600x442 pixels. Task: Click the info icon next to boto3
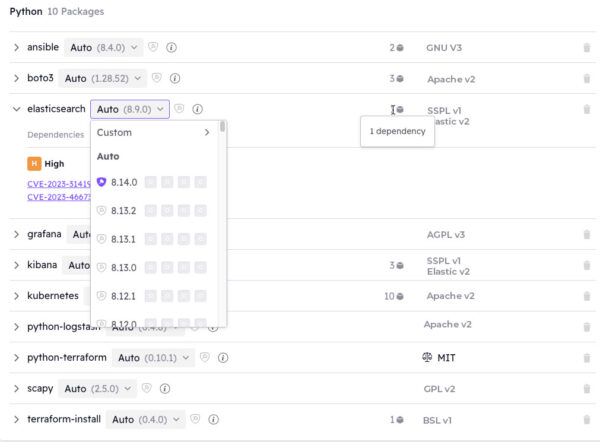tap(175, 78)
